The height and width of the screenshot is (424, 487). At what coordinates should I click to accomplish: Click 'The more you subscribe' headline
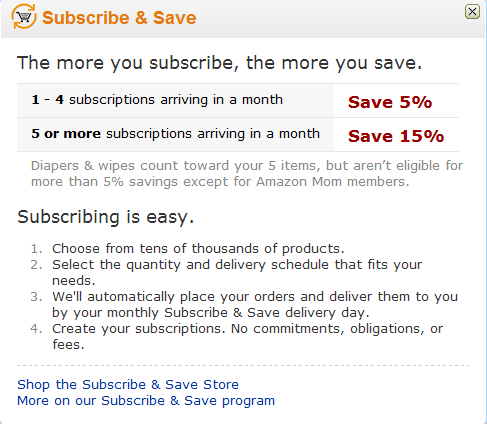219,63
